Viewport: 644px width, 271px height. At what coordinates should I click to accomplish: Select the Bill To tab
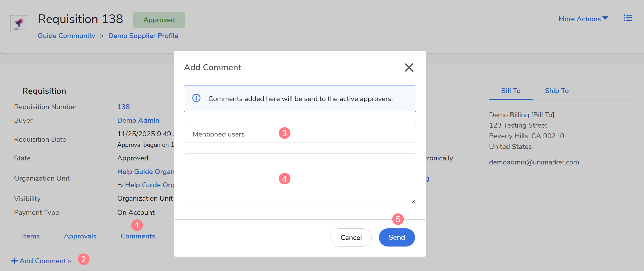510,91
